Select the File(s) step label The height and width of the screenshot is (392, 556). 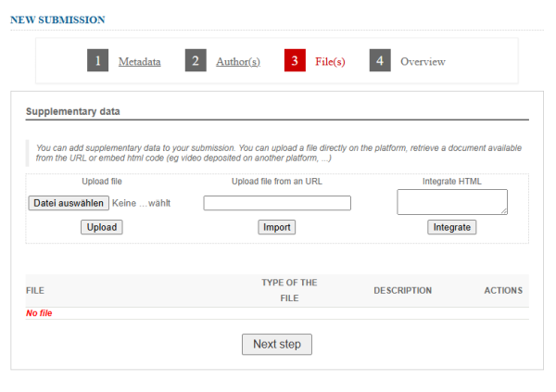[331, 62]
